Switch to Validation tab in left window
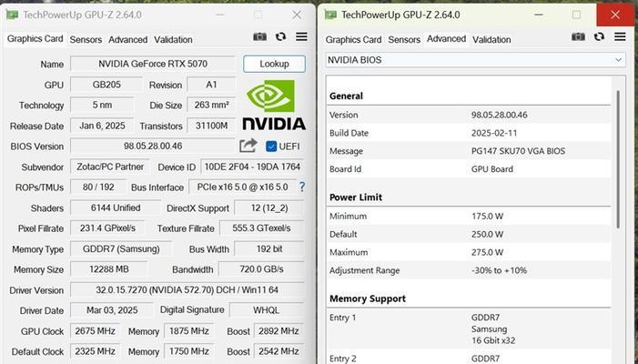Viewport: 638px width, 364px height. point(173,39)
